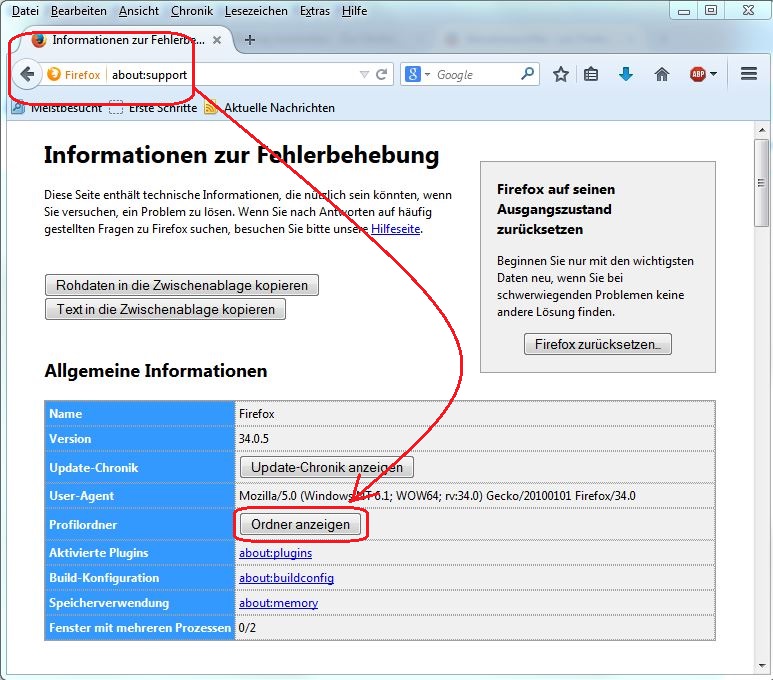Screen dimensions: 773x680
Task: Open the Chronik menu
Action: [x=192, y=10]
